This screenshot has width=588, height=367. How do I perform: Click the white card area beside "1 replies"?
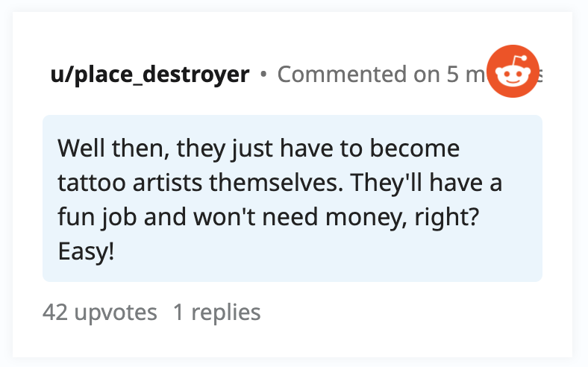click(413, 312)
